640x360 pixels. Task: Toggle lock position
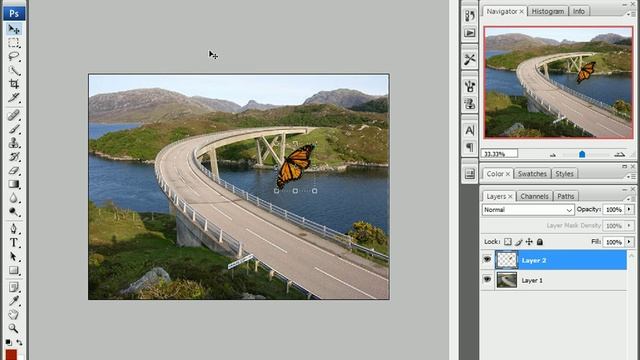529,242
